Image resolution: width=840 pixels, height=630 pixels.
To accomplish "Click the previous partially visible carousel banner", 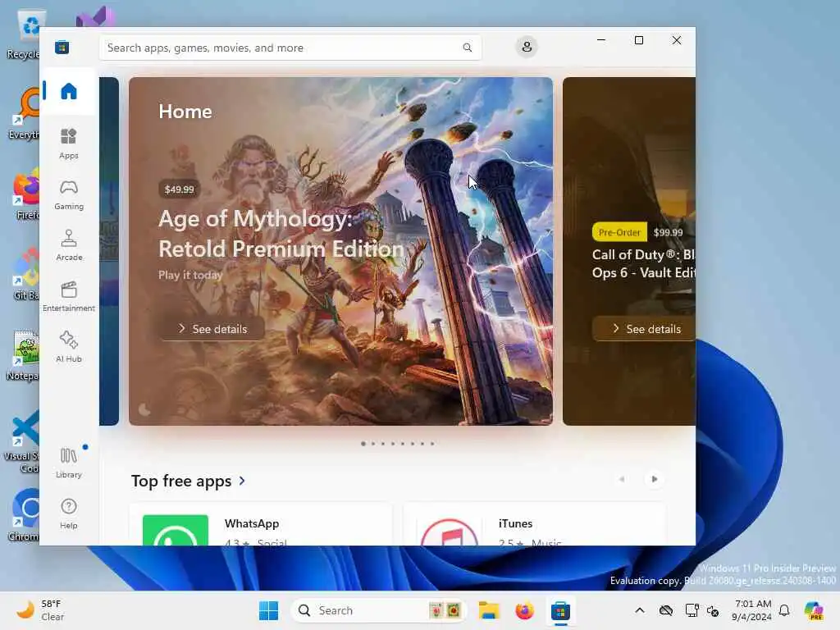I will coord(109,251).
